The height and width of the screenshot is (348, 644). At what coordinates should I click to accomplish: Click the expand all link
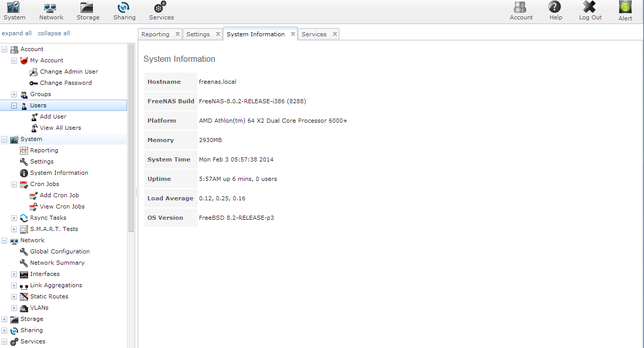tap(17, 33)
